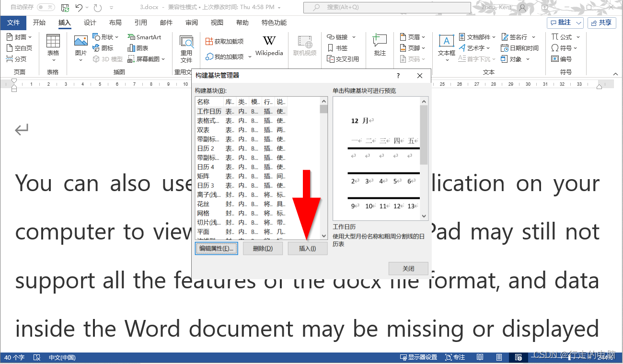
Task: Click the building blocks list vertical scrollbar
Action: (323, 168)
